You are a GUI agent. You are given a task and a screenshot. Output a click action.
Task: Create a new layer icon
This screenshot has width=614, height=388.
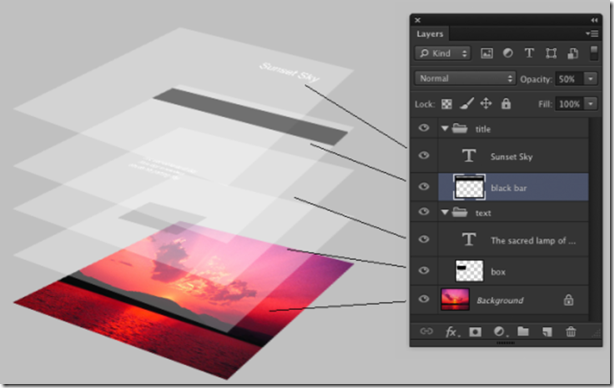(547, 332)
